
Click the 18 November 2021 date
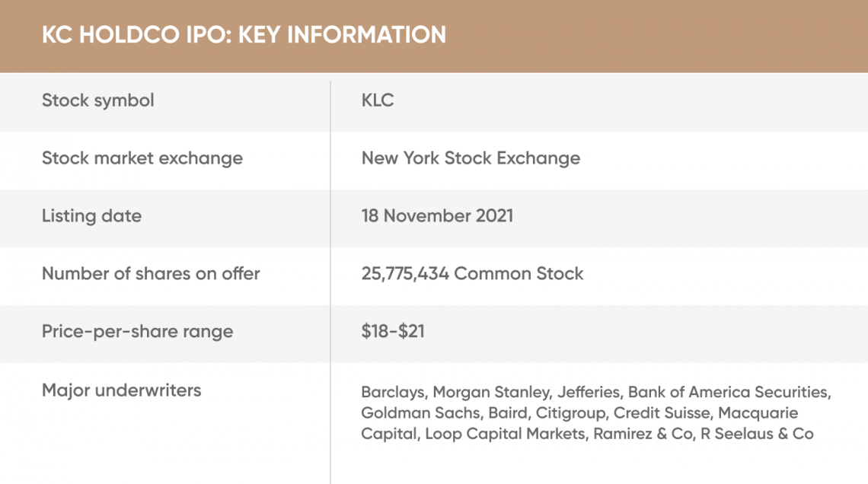[x=437, y=215]
